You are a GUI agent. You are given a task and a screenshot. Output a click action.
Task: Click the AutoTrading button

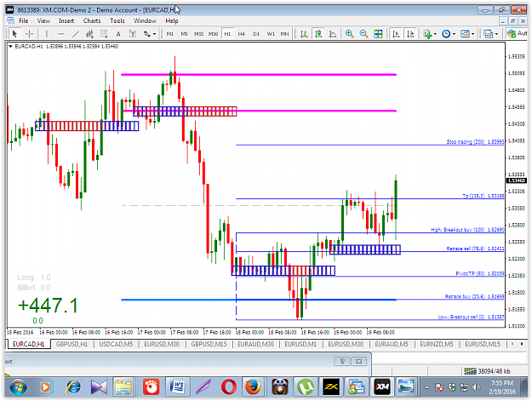click(x=517, y=33)
